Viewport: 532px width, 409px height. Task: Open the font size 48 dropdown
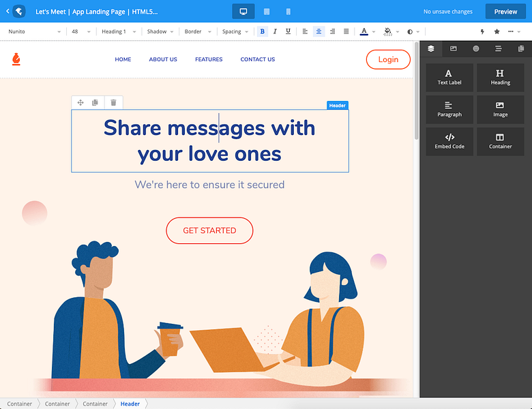pos(80,31)
